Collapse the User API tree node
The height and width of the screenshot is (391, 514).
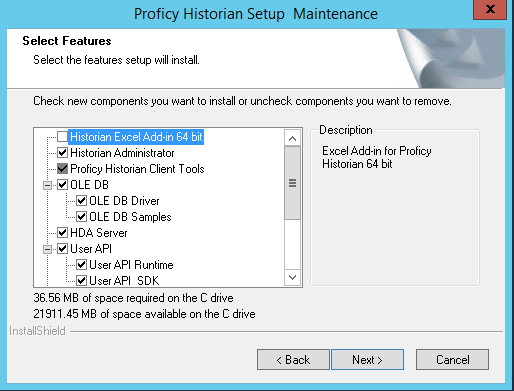coord(47,249)
